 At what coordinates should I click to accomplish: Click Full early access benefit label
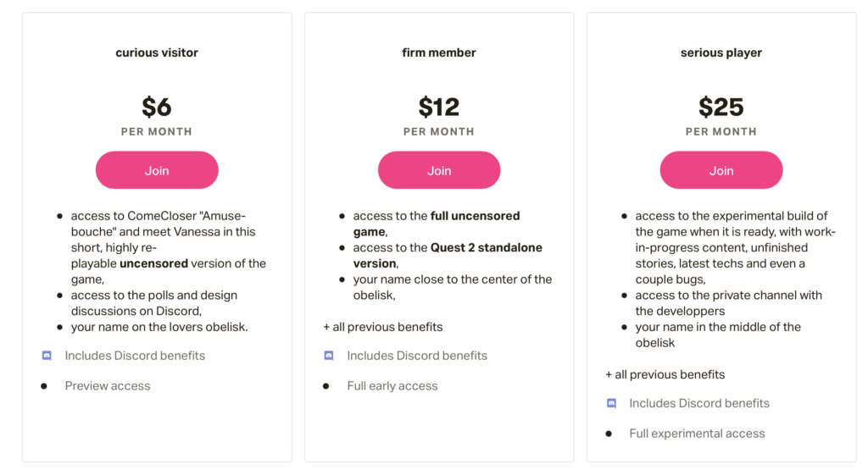(392, 386)
